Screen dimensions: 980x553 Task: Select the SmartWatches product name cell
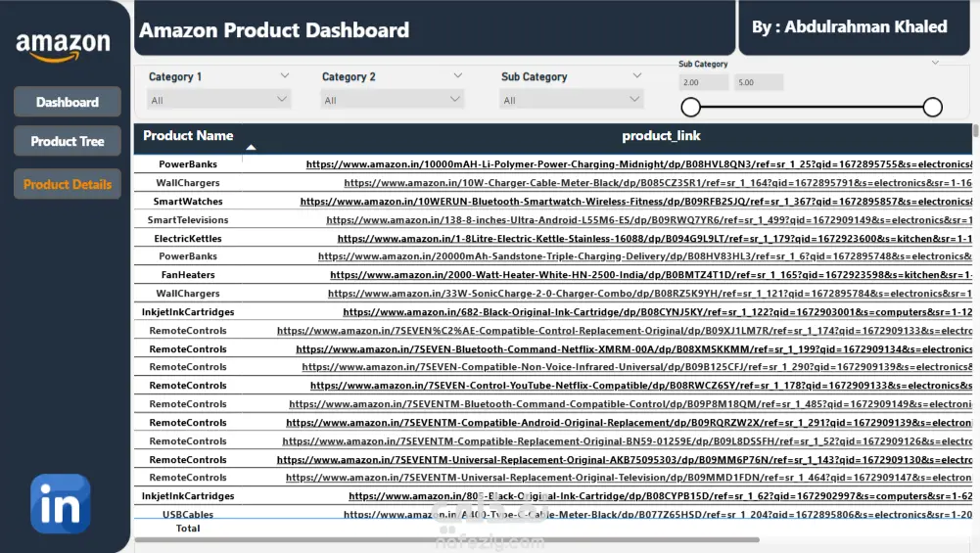(x=188, y=202)
